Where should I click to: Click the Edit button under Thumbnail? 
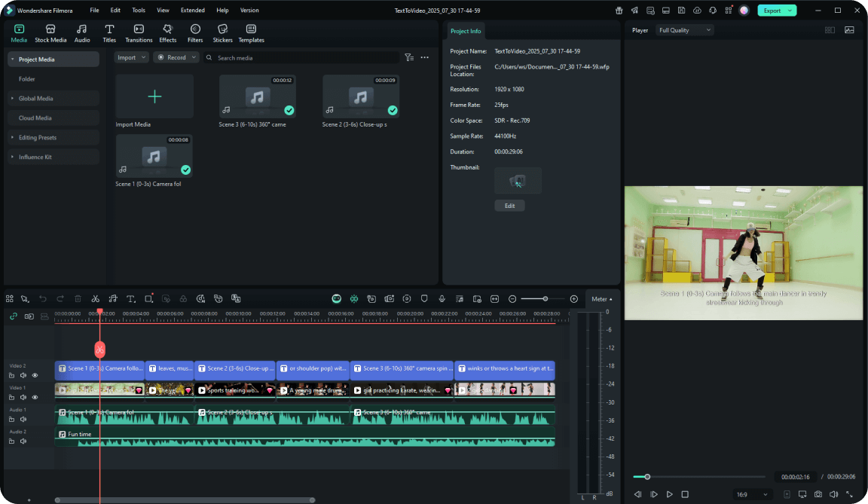click(510, 206)
